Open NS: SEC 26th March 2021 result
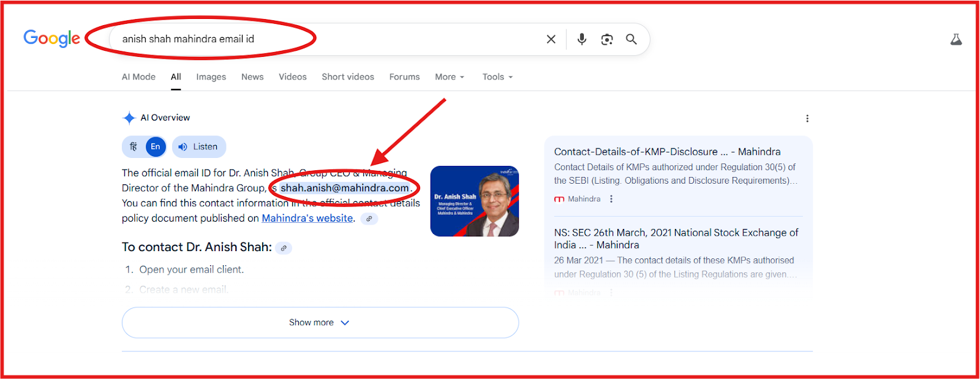The height and width of the screenshot is (379, 980). 676,239
